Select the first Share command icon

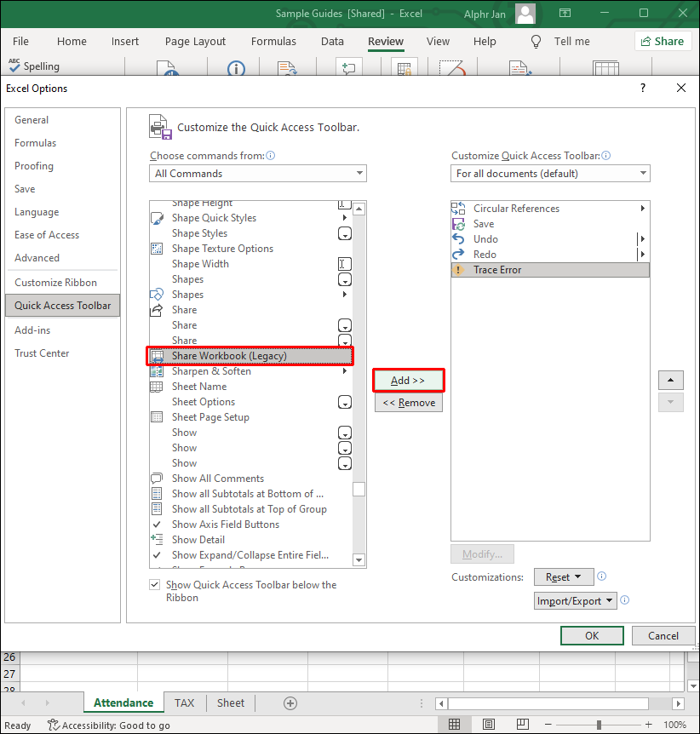point(157,310)
